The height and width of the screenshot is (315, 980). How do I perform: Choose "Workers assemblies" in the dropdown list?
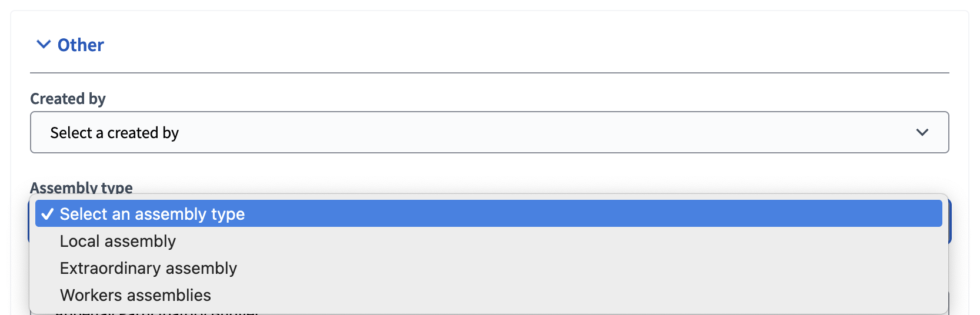[x=135, y=296]
